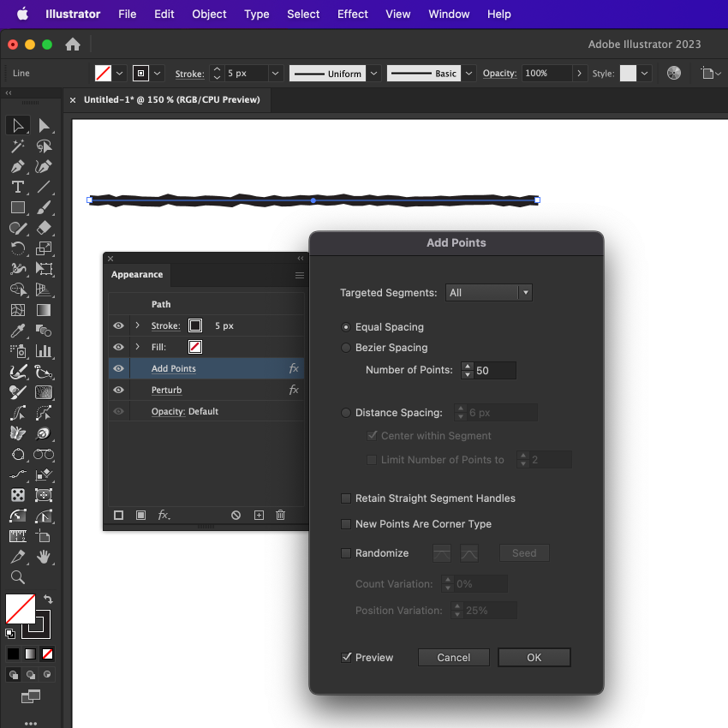Hide Stroke row visibility eye
Viewport: 728px width, 728px height.
coord(118,325)
